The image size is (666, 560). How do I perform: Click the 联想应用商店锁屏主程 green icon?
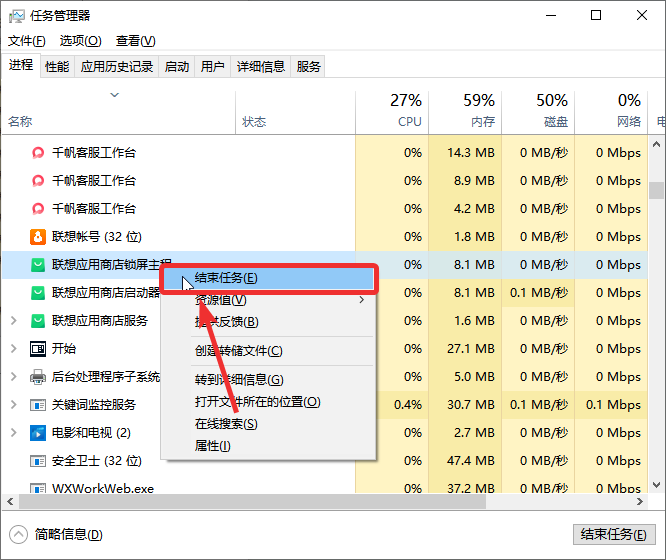tap(38, 265)
